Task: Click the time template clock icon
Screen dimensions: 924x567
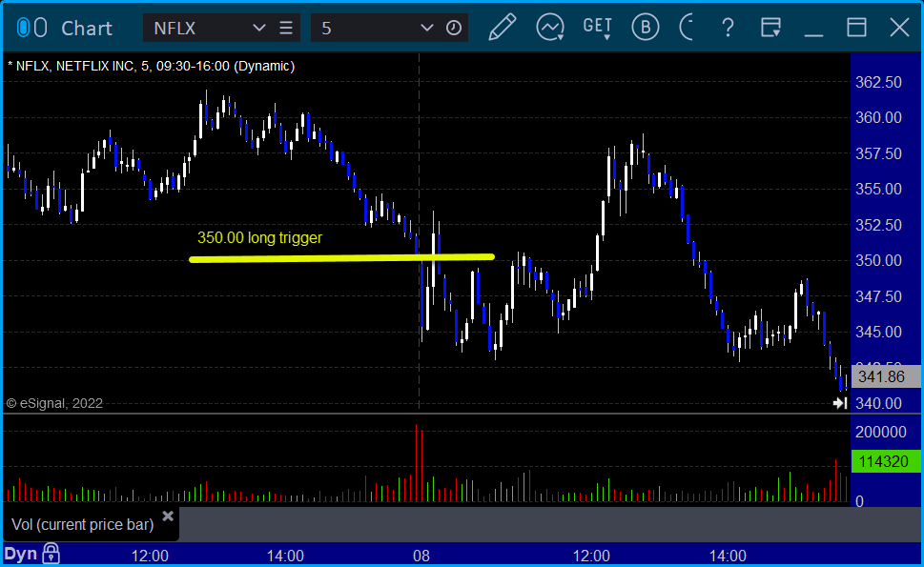Action: tap(454, 28)
